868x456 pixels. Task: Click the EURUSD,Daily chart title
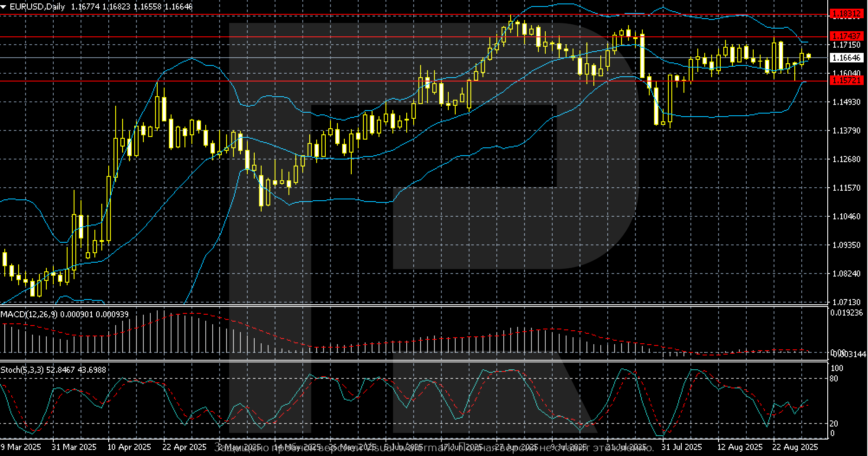tap(37, 7)
